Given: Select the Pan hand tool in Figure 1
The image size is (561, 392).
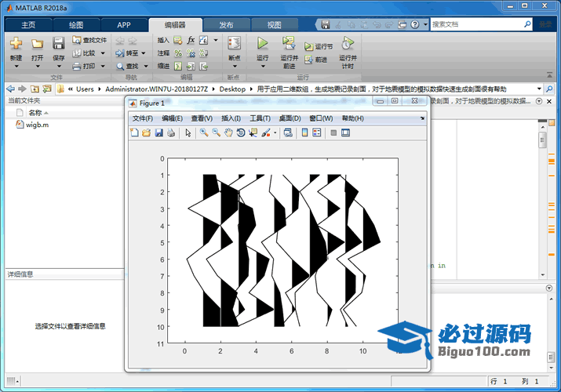Looking at the screenshot, I should pyautogui.click(x=228, y=133).
